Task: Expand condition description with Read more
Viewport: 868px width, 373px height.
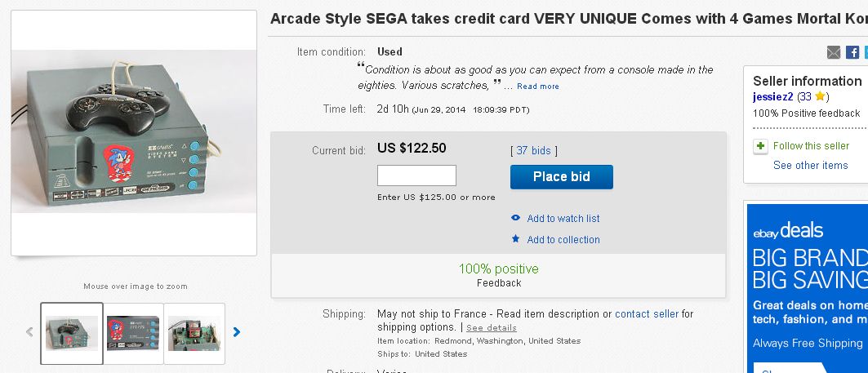Action: pos(537,87)
